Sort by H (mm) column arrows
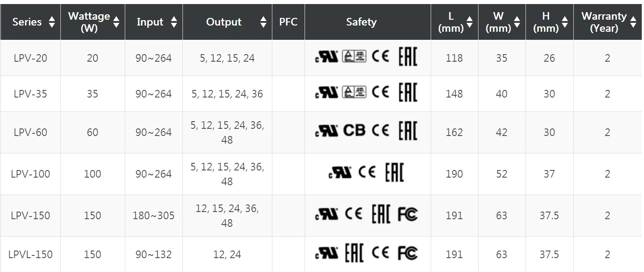The width and height of the screenshot is (644, 272). click(565, 22)
